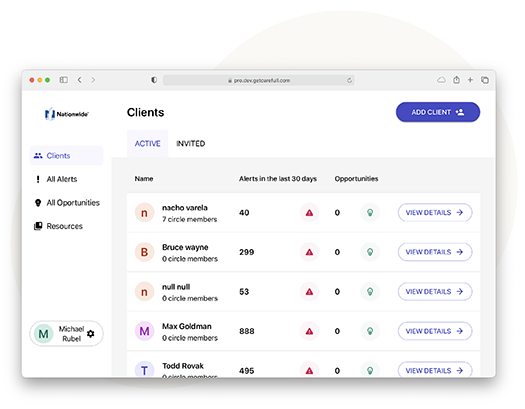Click the alert triangle icon for Max Goldman

coord(309,331)
